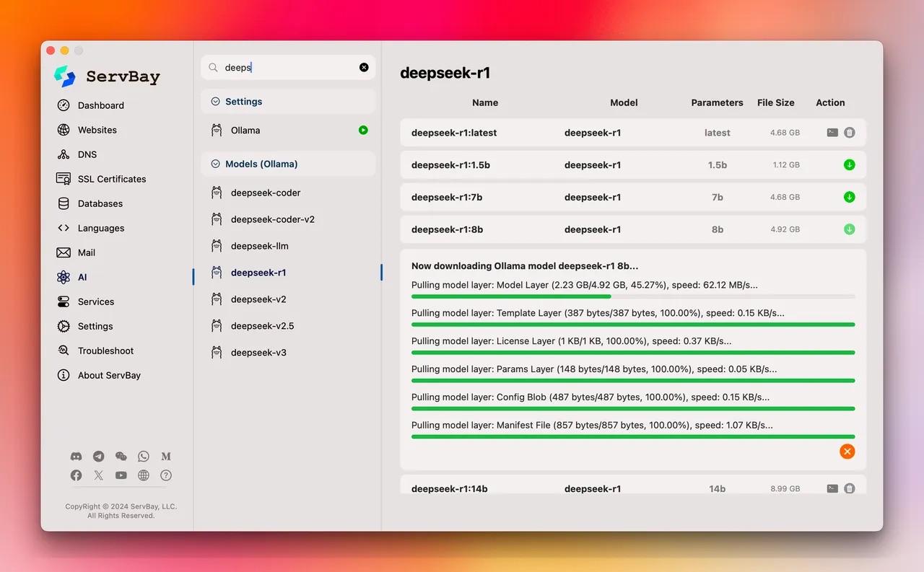Open terminal for deepseek-r1:latest
Screen dimensions: 924x572
pos(832,133)
